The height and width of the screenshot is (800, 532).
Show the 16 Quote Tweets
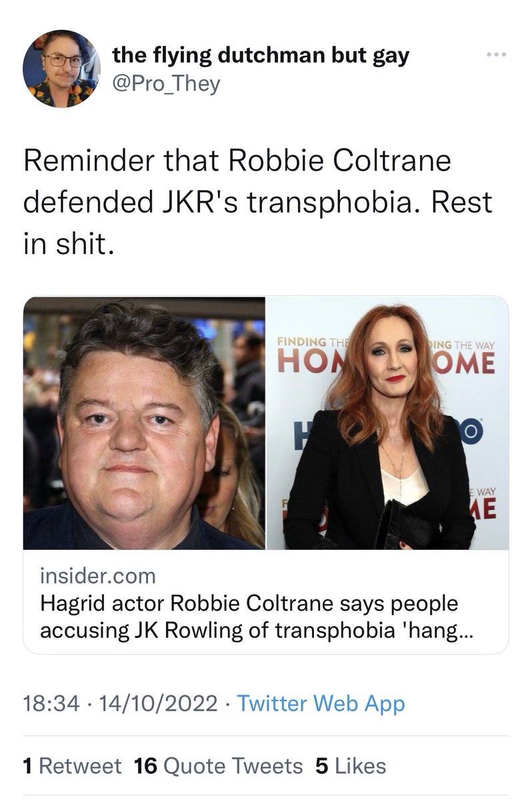pos(218,766)
